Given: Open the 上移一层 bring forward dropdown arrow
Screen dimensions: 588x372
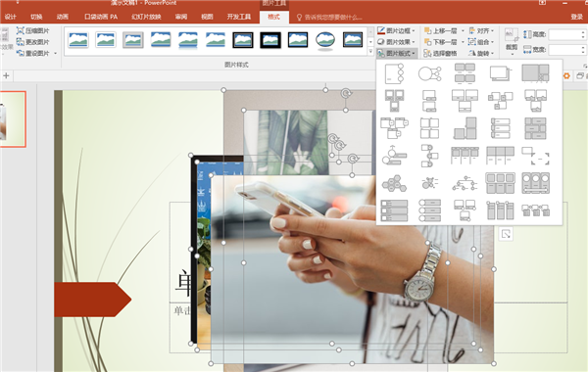Looking at the screenshot, I should click(463, 30).
